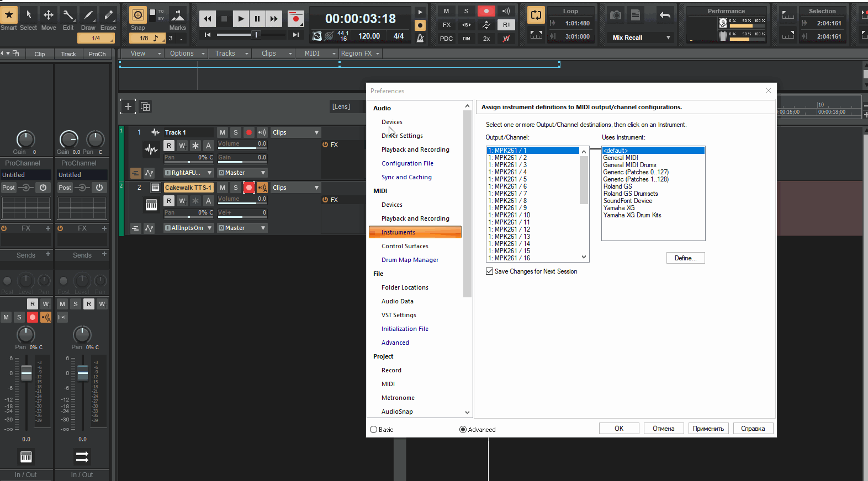Select the Basic radio button
Viewport: 868px width, 481px height.
374,430
